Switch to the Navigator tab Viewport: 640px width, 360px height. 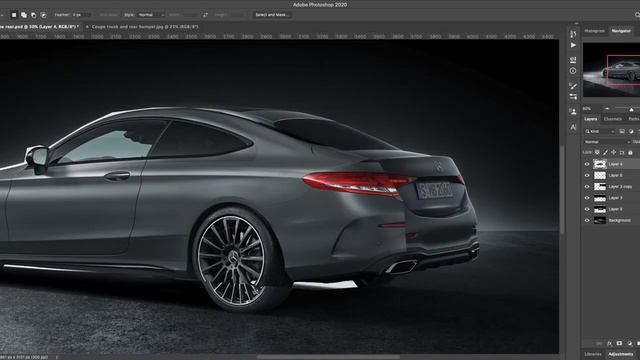621,31
